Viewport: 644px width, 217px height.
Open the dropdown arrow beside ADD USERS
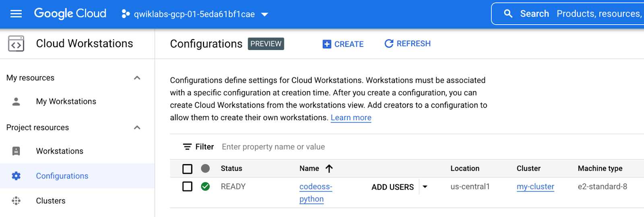click(425, 187)
